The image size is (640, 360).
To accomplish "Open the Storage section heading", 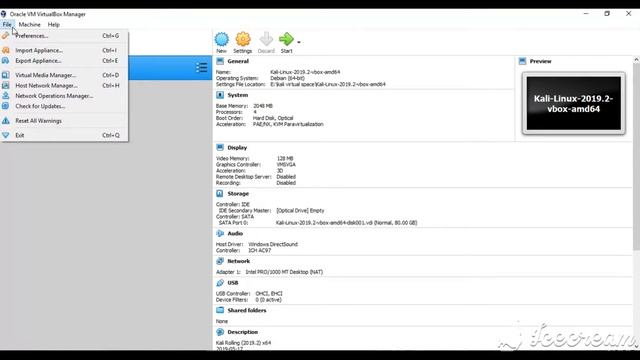I will (238, 194).
